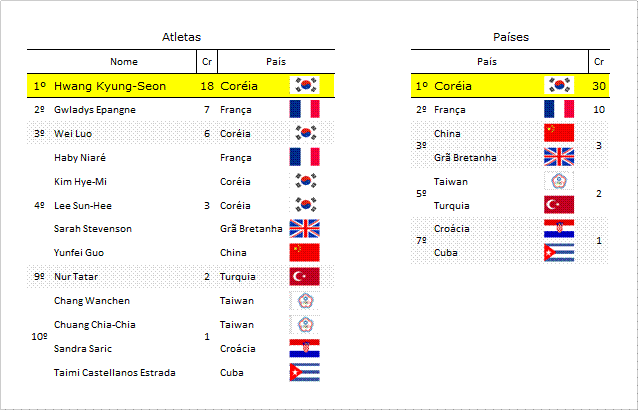The height and width of the screenshot is (411, 638).
Task: Click Turquia entry in Países table
Action: tap(452, 206)
